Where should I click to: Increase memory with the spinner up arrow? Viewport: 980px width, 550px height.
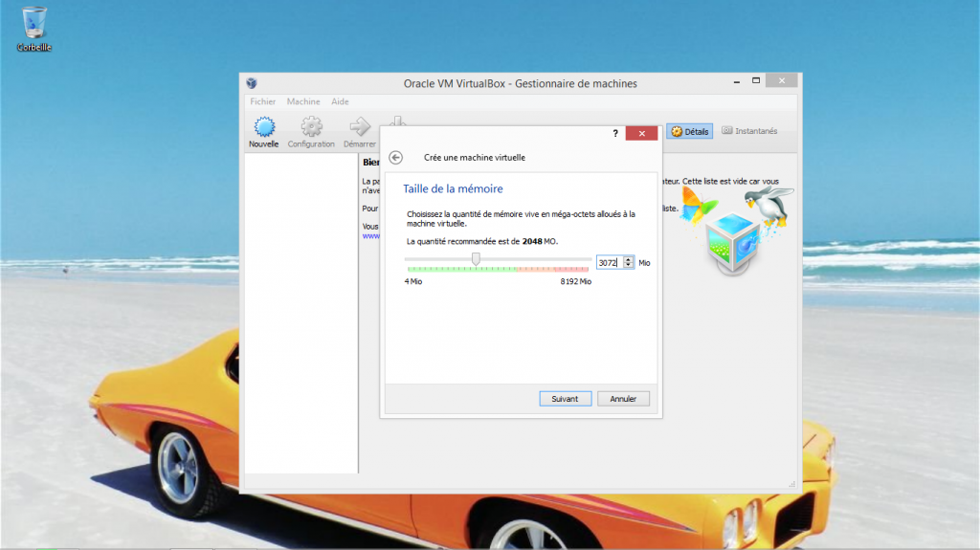[x=628, y=259]
